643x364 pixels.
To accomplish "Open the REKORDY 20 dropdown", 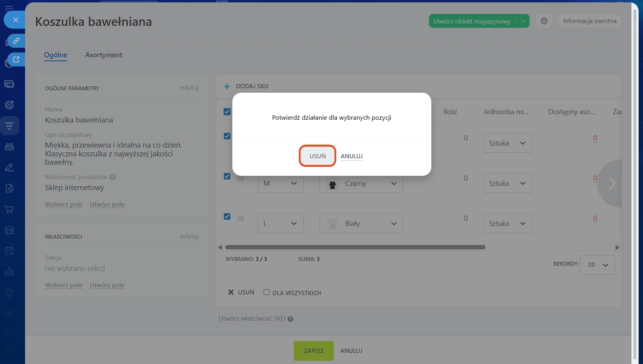I will [597, 265].
